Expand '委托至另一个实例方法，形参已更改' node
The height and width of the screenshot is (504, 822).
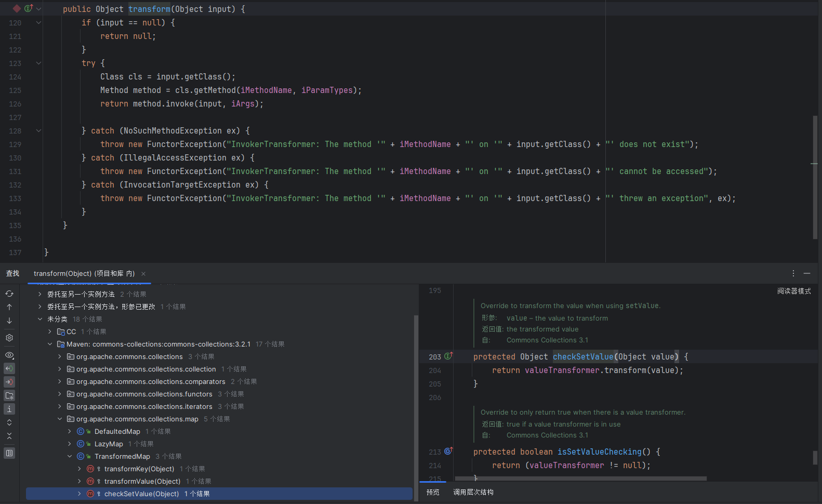pyautogui.click(x=40, y=307)
